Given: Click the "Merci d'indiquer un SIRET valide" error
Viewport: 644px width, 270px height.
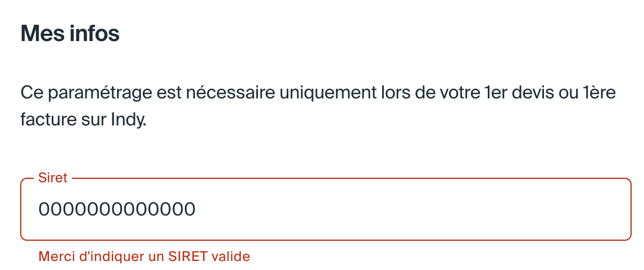Looking at the screenshot, I should point(144,257).
